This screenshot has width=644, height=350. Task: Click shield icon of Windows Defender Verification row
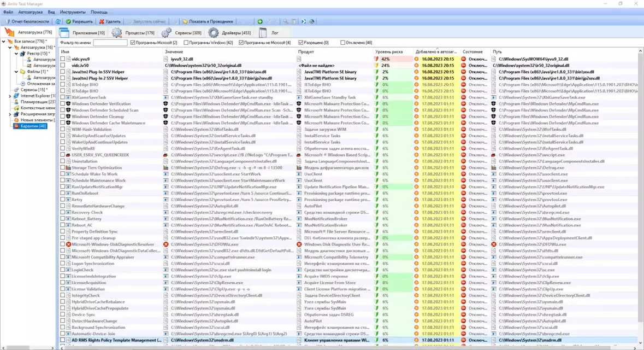tap(69, 104)
